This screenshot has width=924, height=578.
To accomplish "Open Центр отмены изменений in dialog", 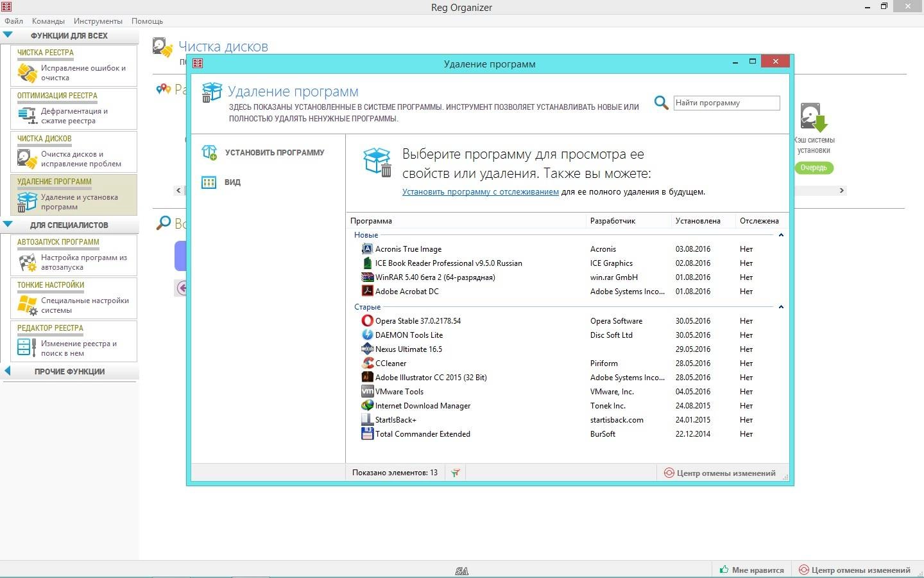I will click(719, 473).
